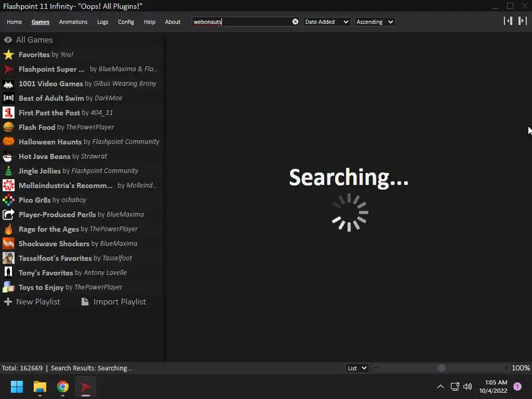Open Google Chrome from the taskbar
This screenshot has width=532, height=399.
point(63,387)
